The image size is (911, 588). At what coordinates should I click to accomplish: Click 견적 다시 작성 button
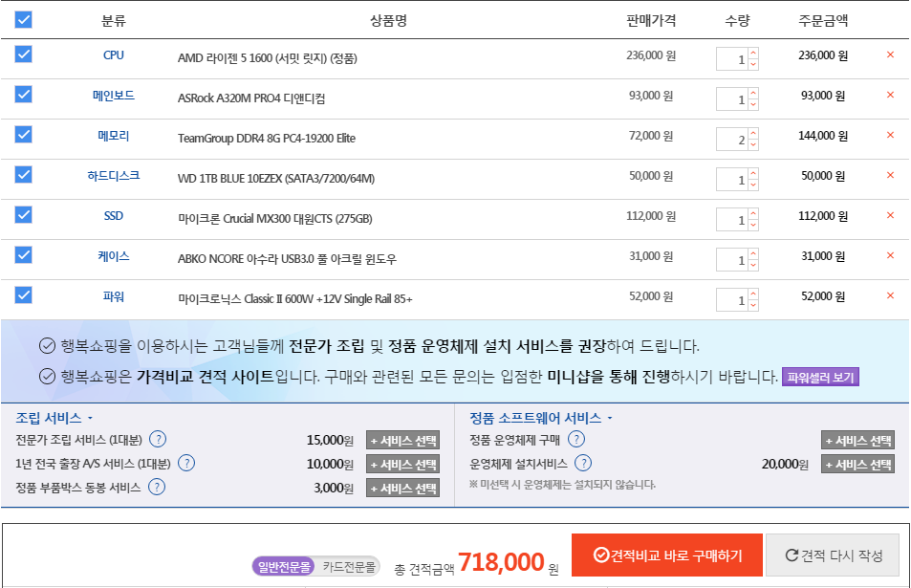832,555
